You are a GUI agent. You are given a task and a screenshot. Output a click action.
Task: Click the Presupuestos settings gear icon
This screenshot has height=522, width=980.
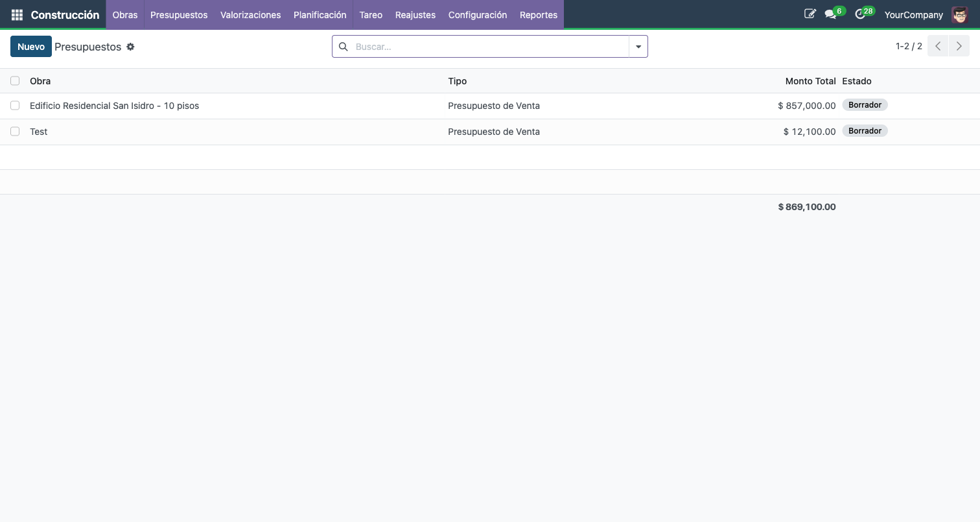click(x=130, y=47)
